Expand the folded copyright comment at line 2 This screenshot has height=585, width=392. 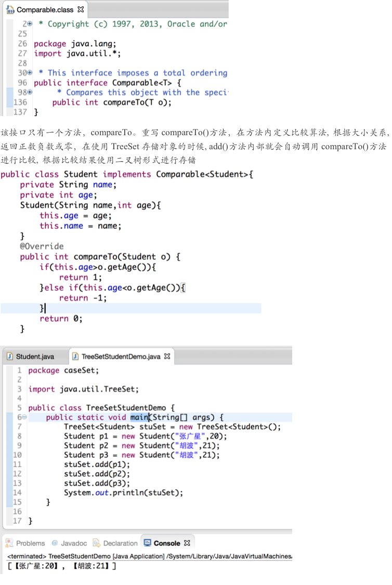tap(30, 24)
